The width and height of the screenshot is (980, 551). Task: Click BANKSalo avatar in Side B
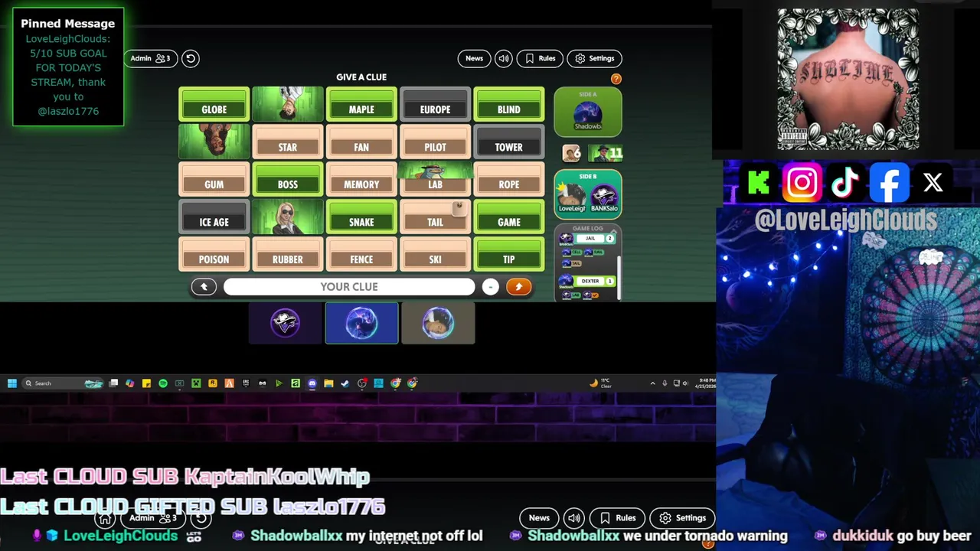[604, 197]
